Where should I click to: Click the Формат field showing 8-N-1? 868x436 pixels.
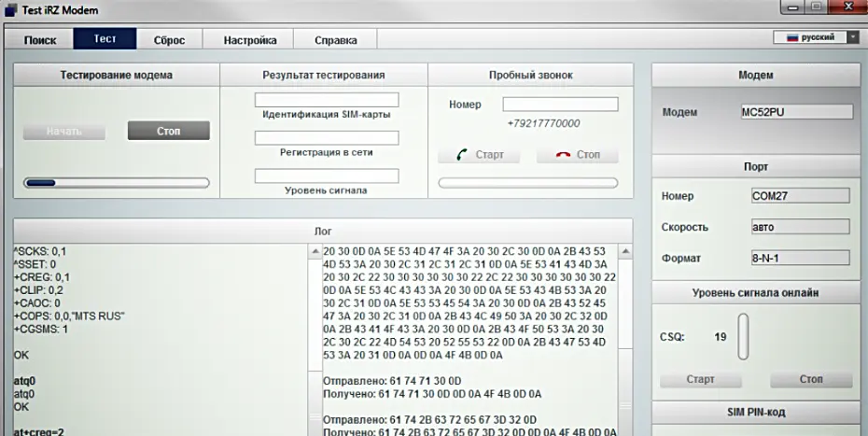(x=801, y=258)
